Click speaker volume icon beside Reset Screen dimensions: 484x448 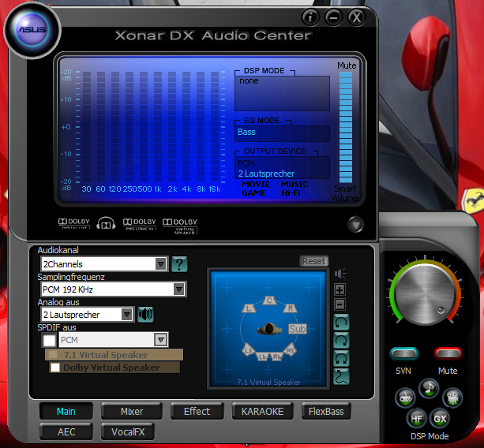point(340,273)
